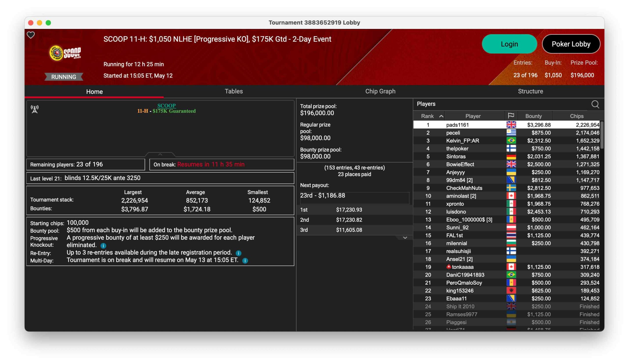The height and width of the screenshot is (364, 629).
Task: Click the SCOOP logo in header
Action: 65,53
